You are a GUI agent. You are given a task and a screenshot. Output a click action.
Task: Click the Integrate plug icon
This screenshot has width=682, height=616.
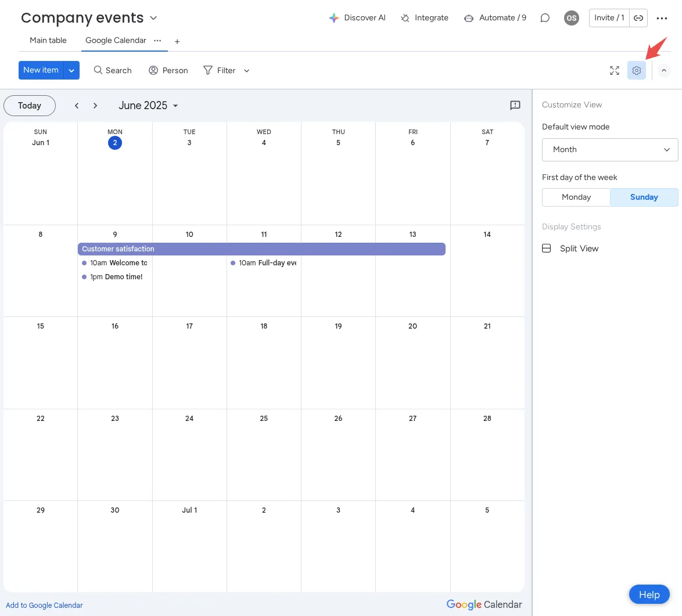405,18
